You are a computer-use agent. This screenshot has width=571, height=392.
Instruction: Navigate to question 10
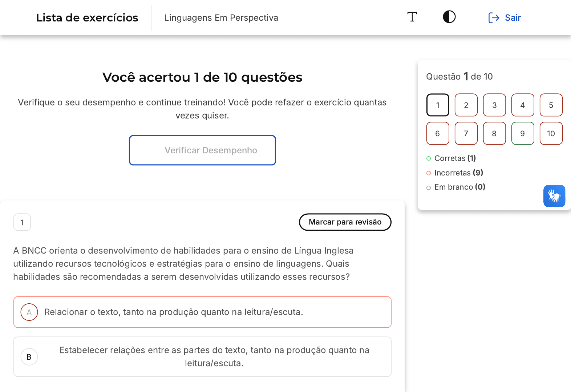[x=551, y=133]
